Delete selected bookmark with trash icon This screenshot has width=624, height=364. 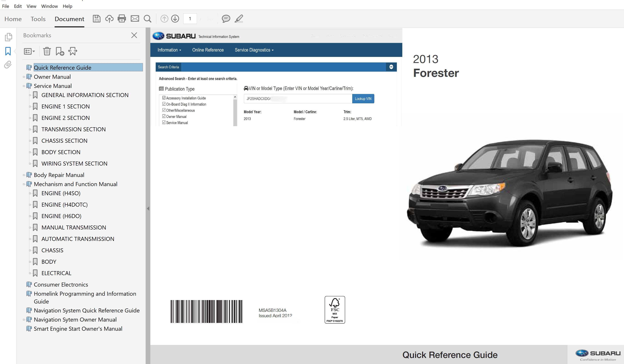47,52
